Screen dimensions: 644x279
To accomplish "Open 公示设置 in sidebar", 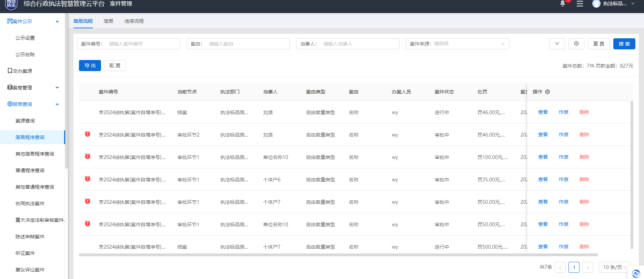I will [x=25, y=38].
